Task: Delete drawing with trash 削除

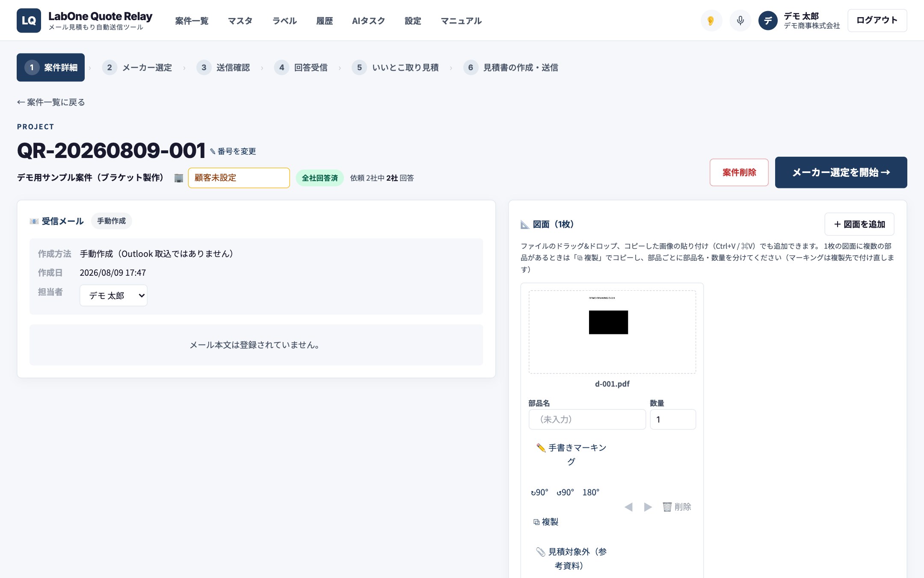Action: pos(677,507)
